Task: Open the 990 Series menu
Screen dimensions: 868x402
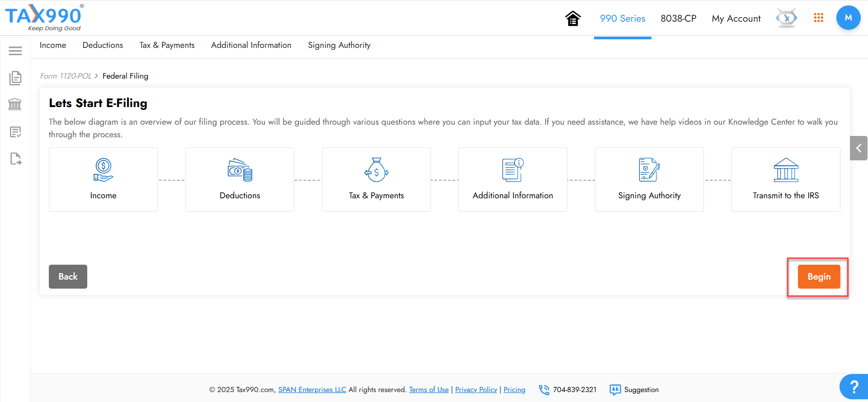Action: [623, 19]
